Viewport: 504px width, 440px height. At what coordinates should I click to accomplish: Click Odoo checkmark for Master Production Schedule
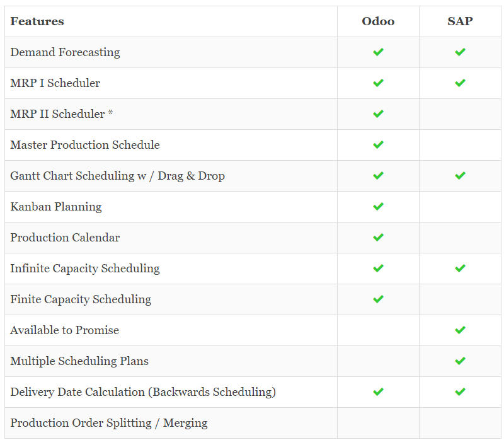[x=378, y=144]
